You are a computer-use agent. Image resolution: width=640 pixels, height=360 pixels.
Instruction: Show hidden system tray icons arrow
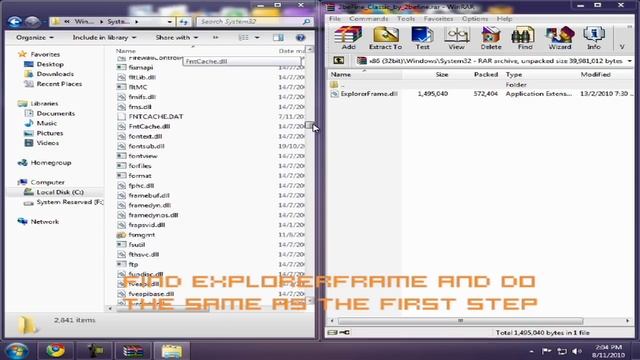[x=531, y=351]
